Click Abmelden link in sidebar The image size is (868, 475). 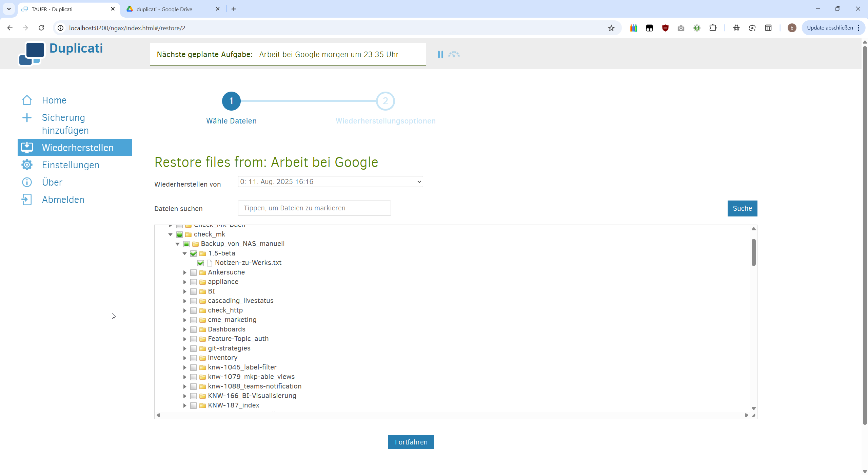63,199
